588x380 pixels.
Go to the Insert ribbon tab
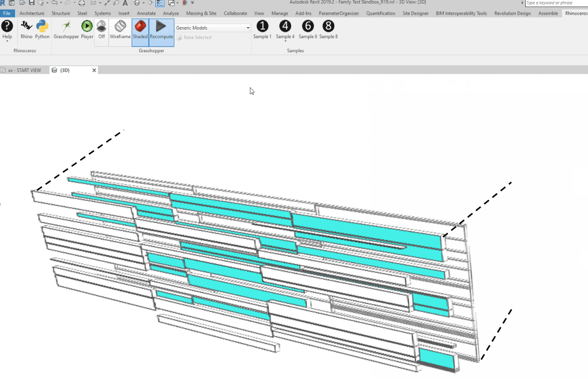click(x=124, y=13)
